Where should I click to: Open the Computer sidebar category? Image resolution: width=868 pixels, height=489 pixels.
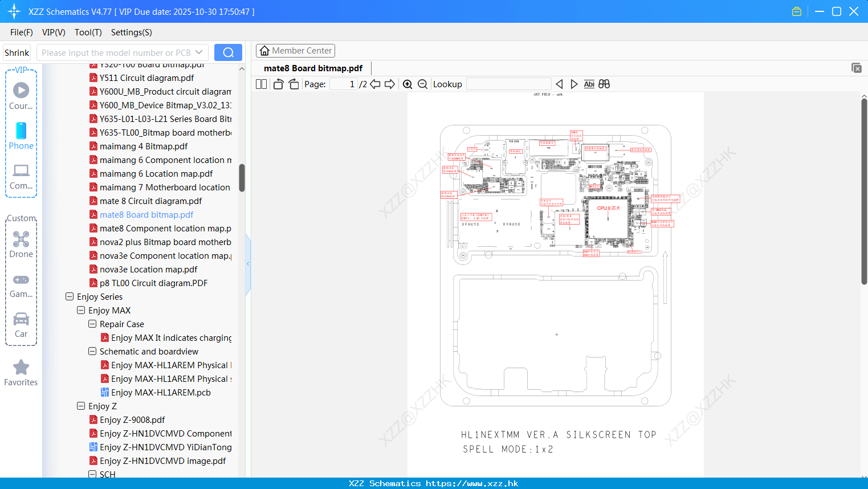(21, 176)
